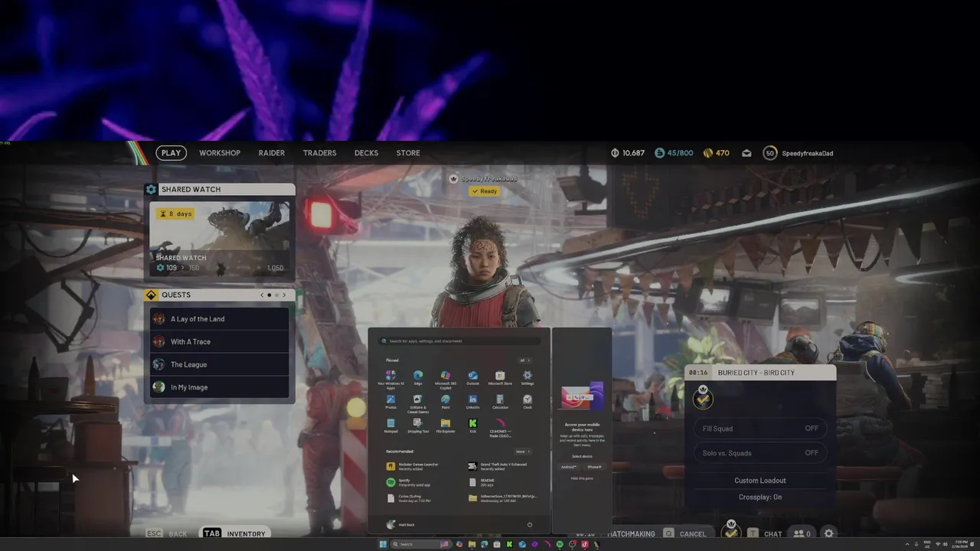Open the Clock app in Start menu
Screen dimensions: 980x551
click(x=528, y=402)
